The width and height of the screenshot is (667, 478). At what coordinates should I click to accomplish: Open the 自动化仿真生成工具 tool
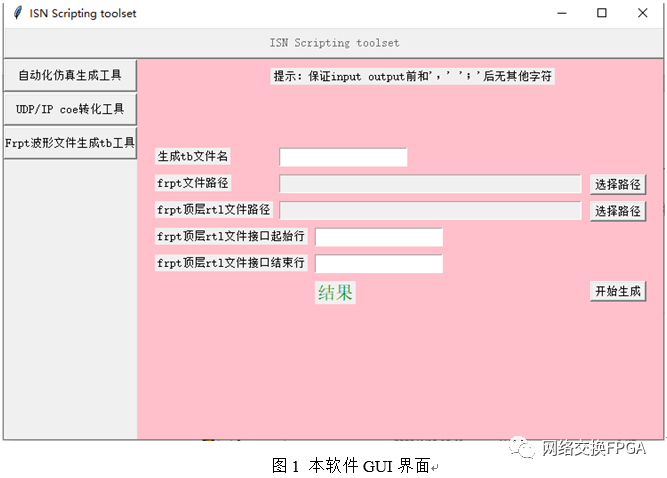tap(70, 76)
